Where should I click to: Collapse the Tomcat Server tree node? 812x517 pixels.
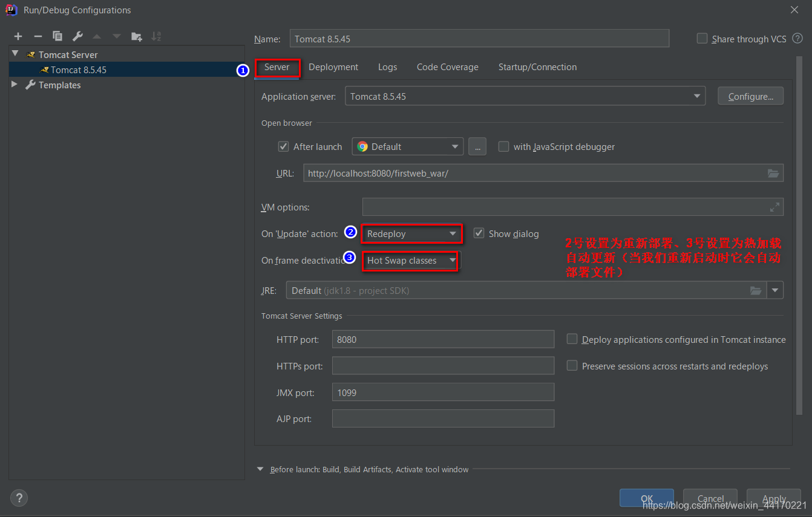(x=15, y=54)
